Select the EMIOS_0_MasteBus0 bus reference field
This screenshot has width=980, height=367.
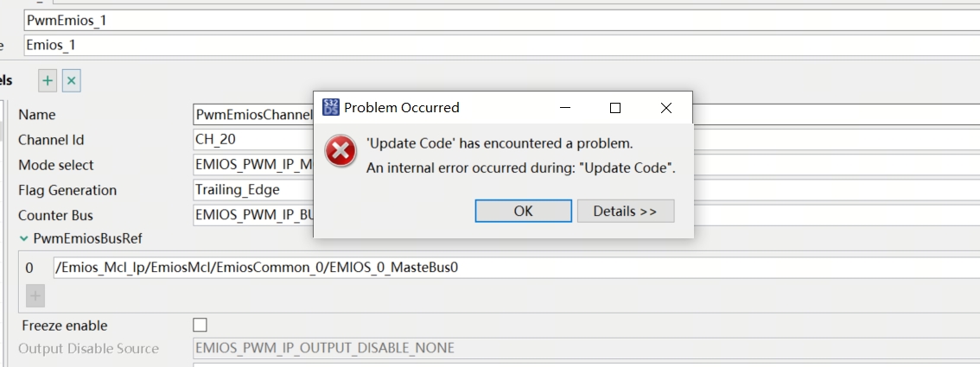(510, 268)
